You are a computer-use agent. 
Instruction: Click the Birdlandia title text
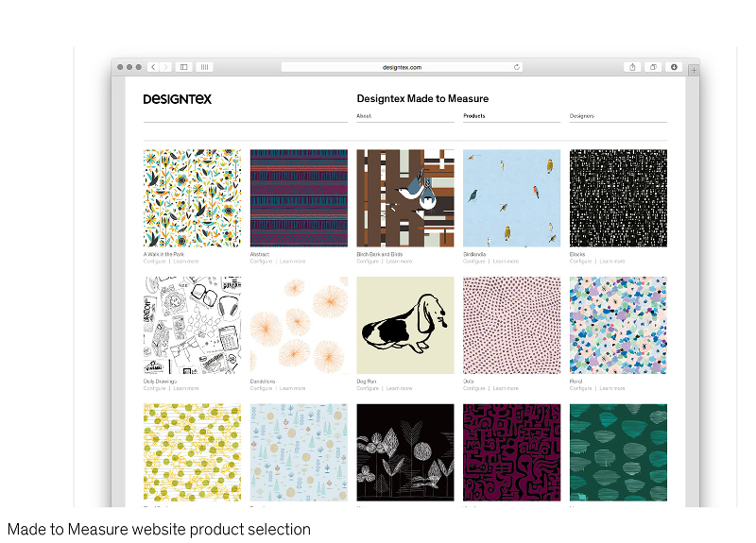click(475, 254)
